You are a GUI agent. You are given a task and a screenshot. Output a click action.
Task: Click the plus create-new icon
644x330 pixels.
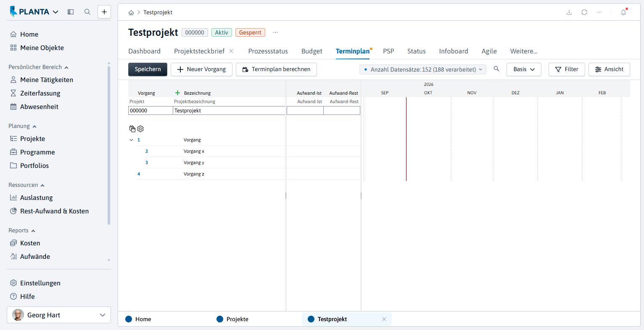pyautogui.click(x=104, y=12)
